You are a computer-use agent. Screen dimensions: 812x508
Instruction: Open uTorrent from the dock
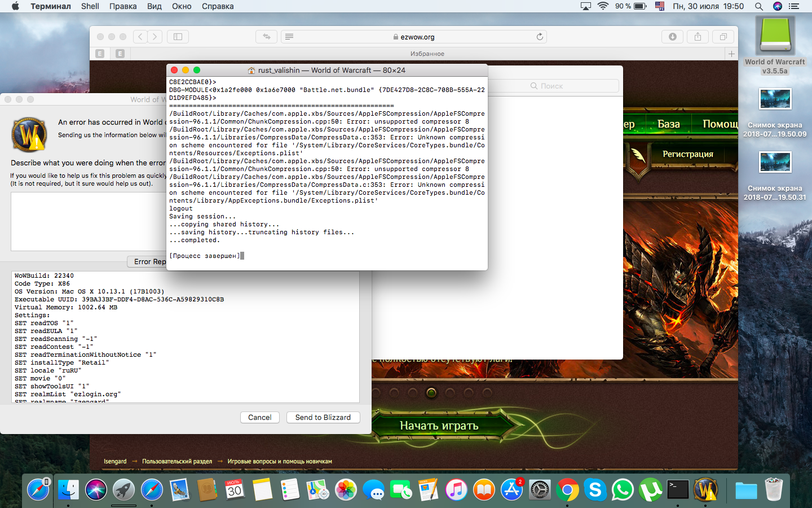[x=650, y=490]
